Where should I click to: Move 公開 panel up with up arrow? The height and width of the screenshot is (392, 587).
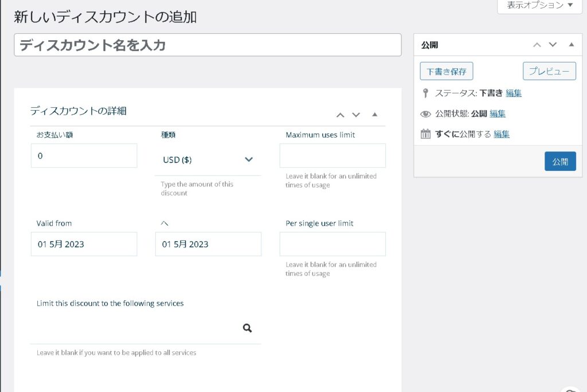[x=537, y=45]
